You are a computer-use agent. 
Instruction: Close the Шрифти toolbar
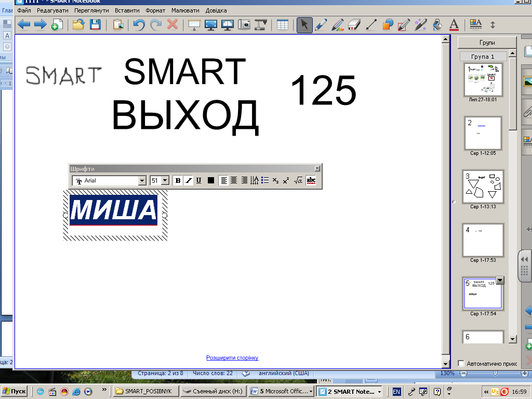tap(317, 168)
